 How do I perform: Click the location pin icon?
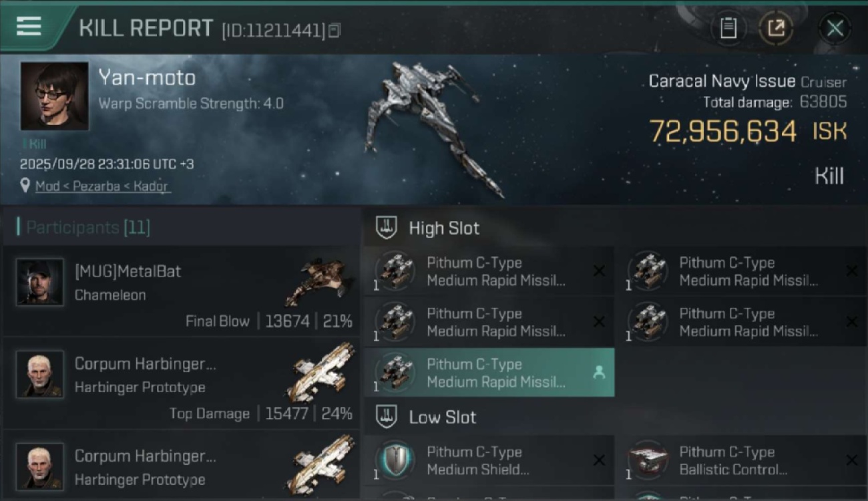click(25, 186)
